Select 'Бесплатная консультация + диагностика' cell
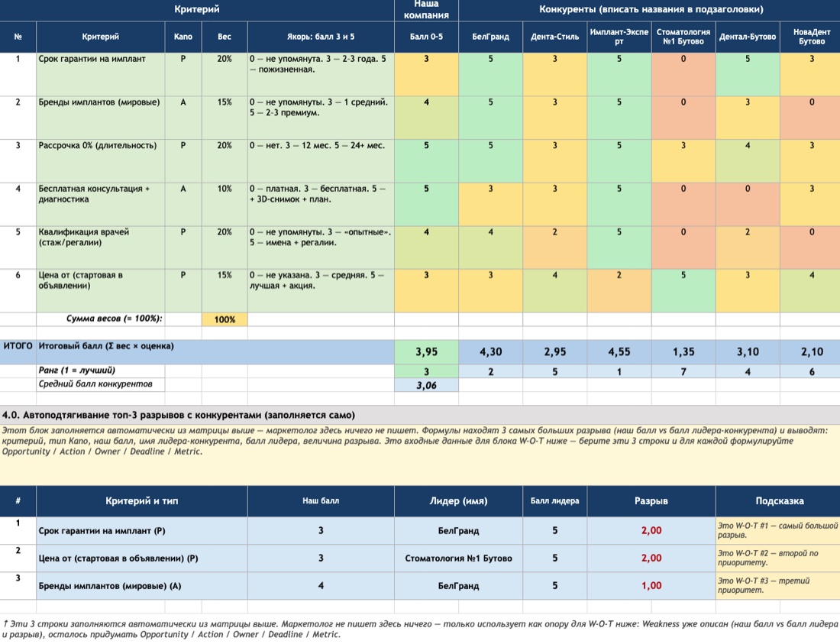Viewport: 840px width, 644px height. click(101, 205)
